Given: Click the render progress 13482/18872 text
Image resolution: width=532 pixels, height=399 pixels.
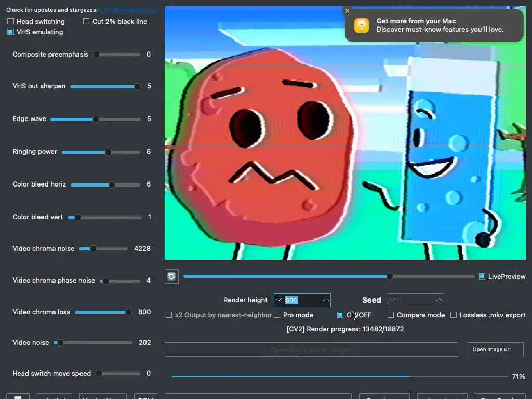Looking at the screenshot, I should [345, 329].
